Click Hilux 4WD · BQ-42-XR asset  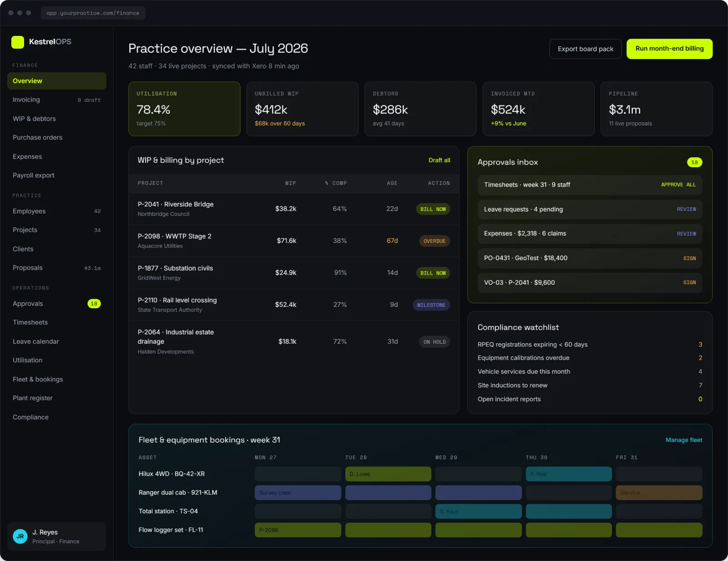tap(172, 474)
